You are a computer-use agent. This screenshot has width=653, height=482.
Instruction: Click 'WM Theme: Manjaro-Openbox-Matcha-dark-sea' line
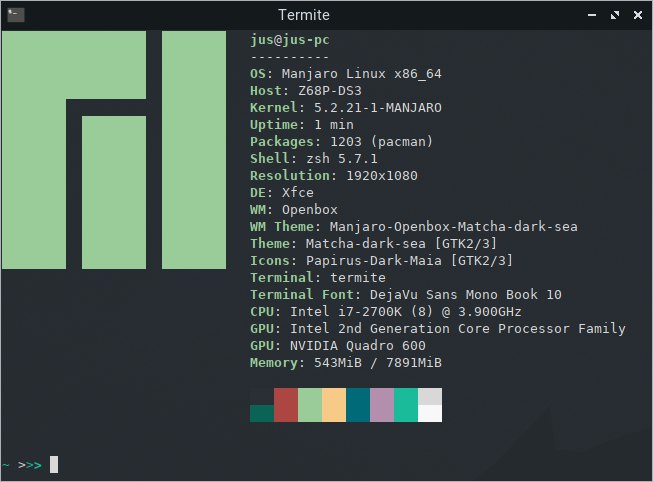tap(414, 227)
